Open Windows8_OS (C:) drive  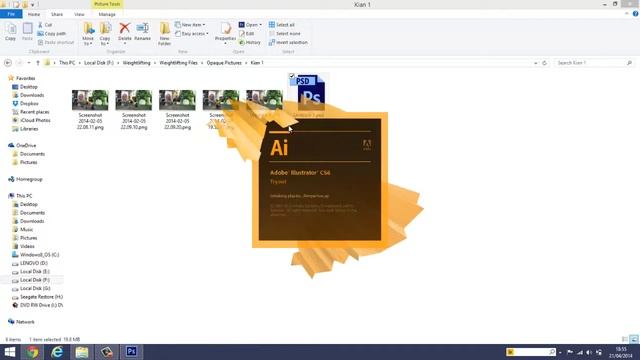(40, 255)
